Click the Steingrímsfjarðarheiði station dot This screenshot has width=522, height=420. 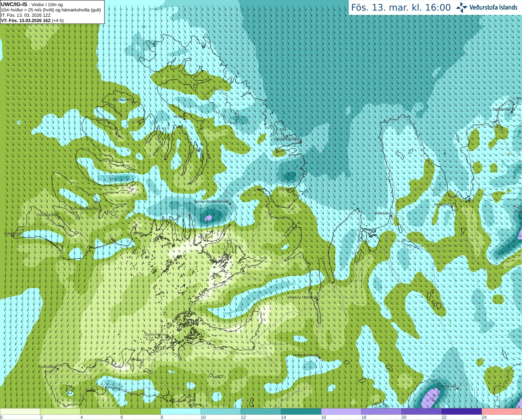tap(230, 203)
